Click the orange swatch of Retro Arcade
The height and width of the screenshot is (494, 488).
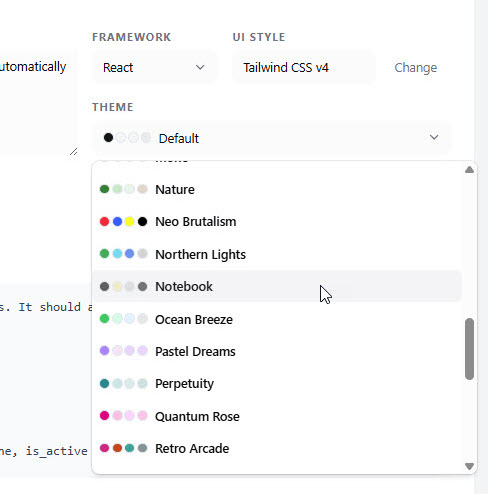(x=117, y=448)
